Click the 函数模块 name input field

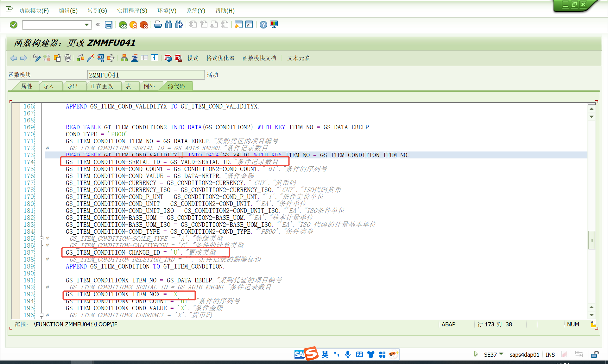click(x=146, y=75)
